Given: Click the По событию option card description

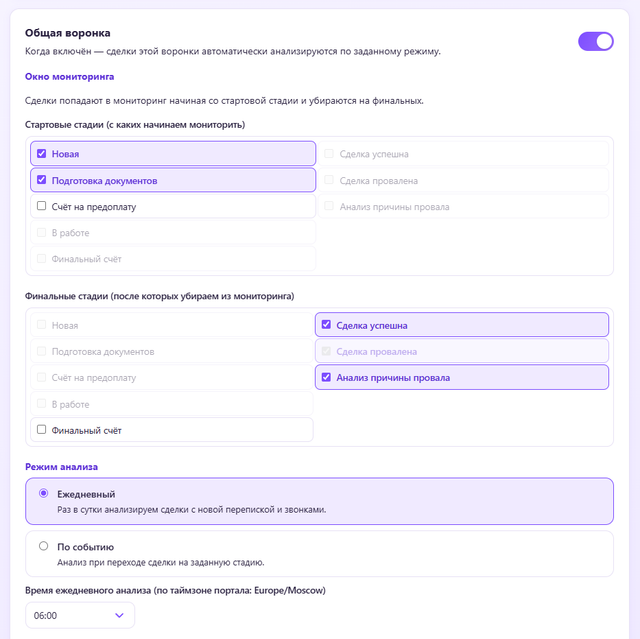Looking at the screenshot, I should click(161, 562).
